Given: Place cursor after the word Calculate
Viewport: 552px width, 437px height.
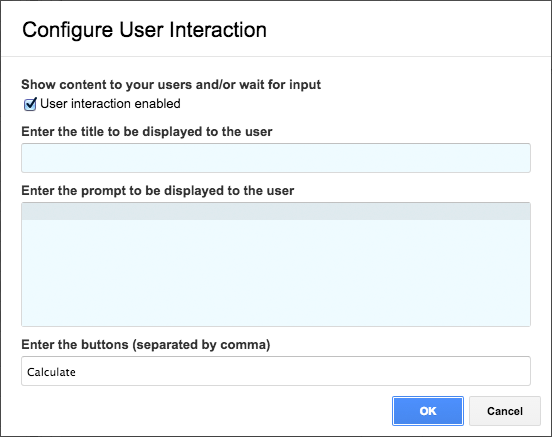Looking at the screenshot, I should (x=76, y=372).
